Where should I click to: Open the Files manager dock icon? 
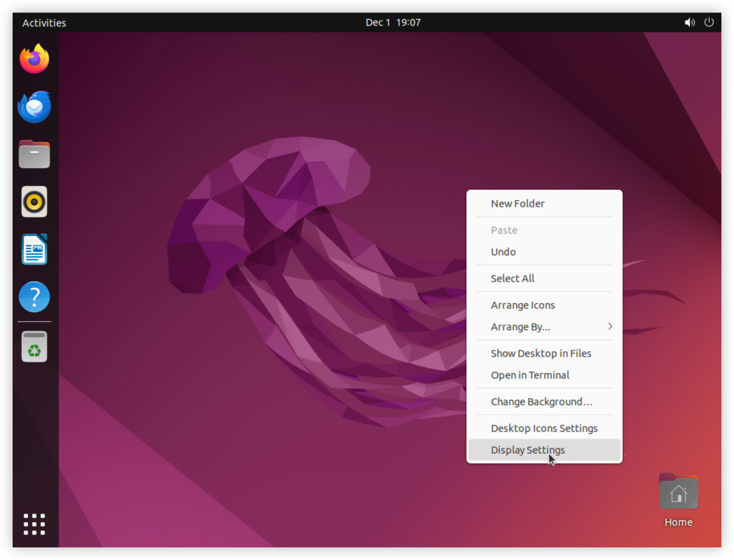click(x=34, y=154)
